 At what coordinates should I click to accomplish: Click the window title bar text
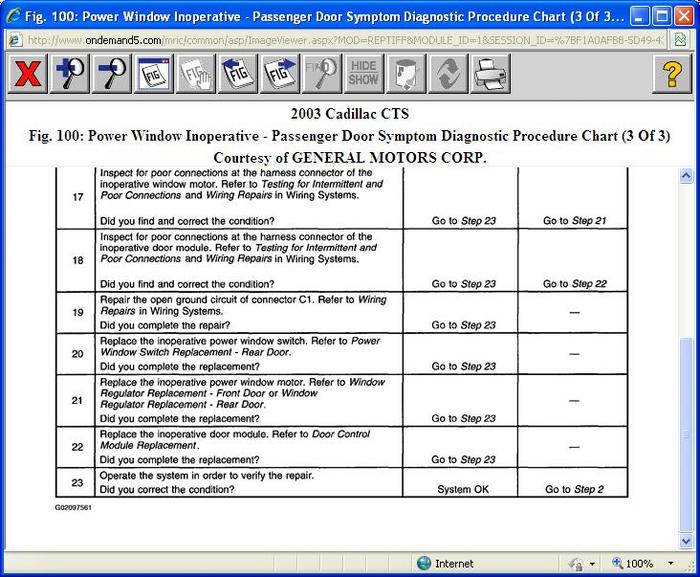(x=325, y=17)
